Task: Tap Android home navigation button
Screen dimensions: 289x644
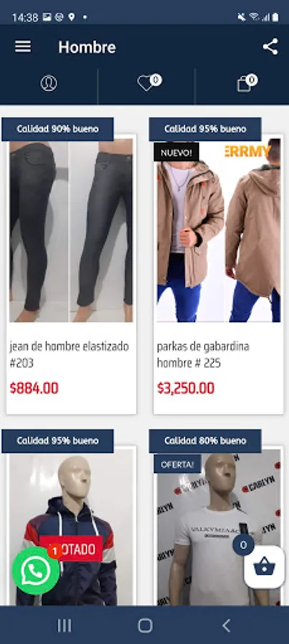Action: tap(145, 625)
